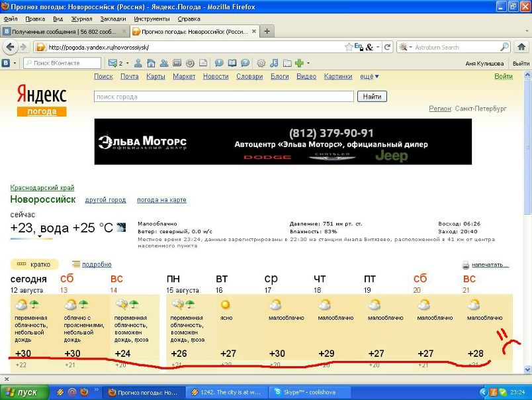Click the back navigation arrow
Screen dimensions: 532x400
9,47
